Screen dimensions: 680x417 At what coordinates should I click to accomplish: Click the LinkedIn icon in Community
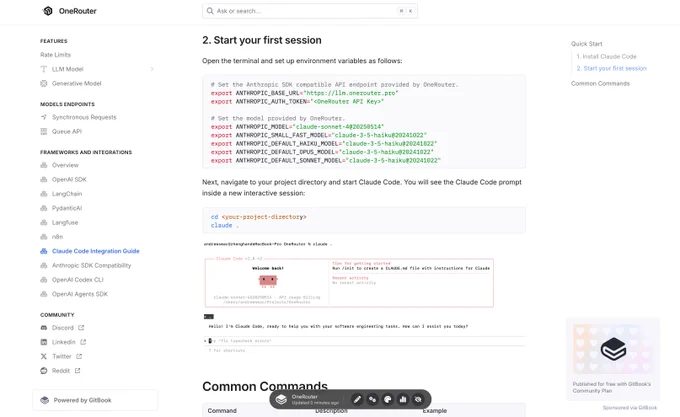pyautogui.click(x=44, y=342)
